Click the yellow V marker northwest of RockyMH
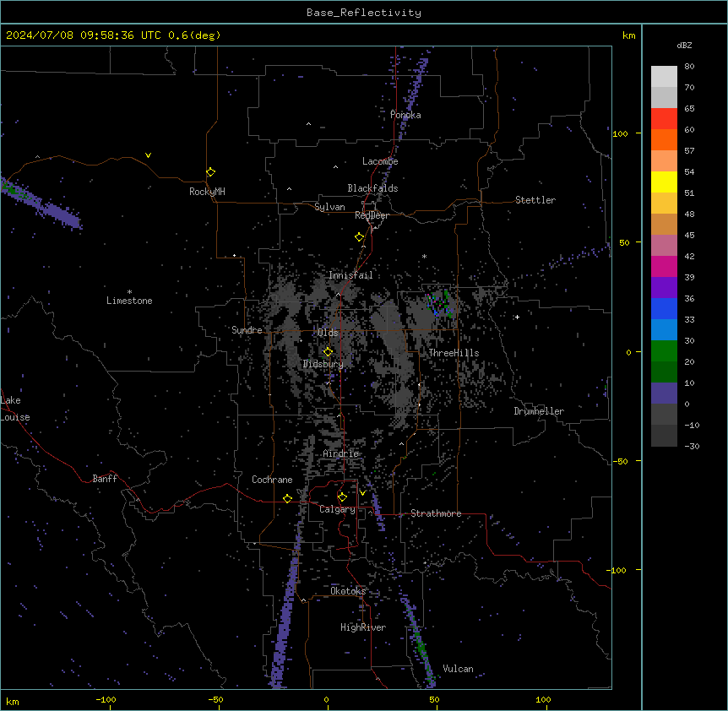 click(x=148, y=155)
